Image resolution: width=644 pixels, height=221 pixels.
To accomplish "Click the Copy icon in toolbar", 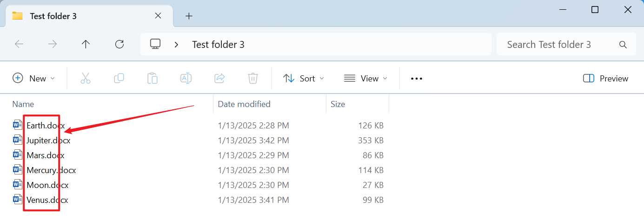I will pos(119,78).
